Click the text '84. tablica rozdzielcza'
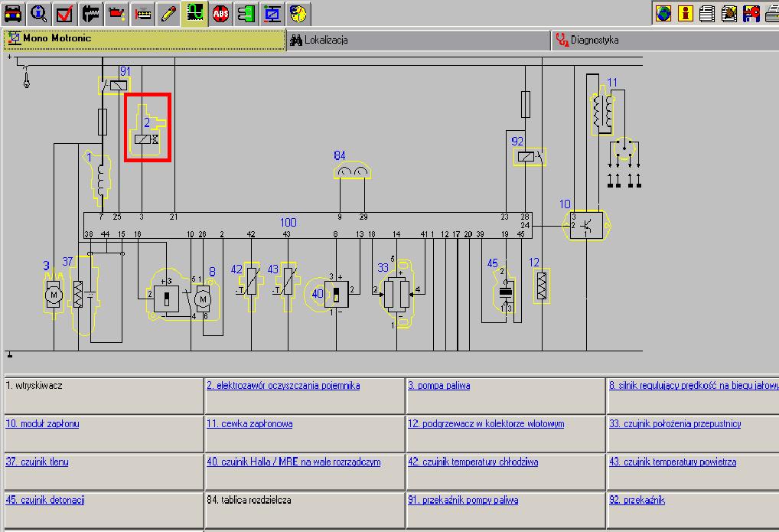Image resolution: width=779 pixels, height=532 pixels. [x=249, y=500]
